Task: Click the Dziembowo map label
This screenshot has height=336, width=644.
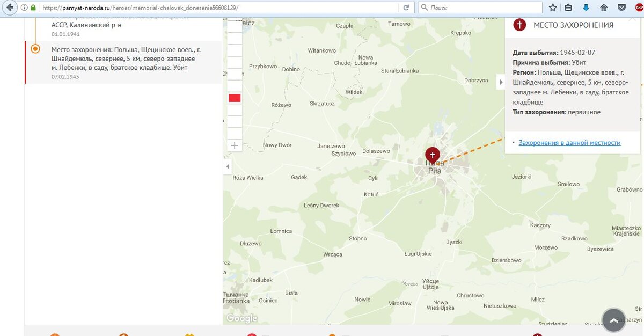Action: [x=506, y=260]
